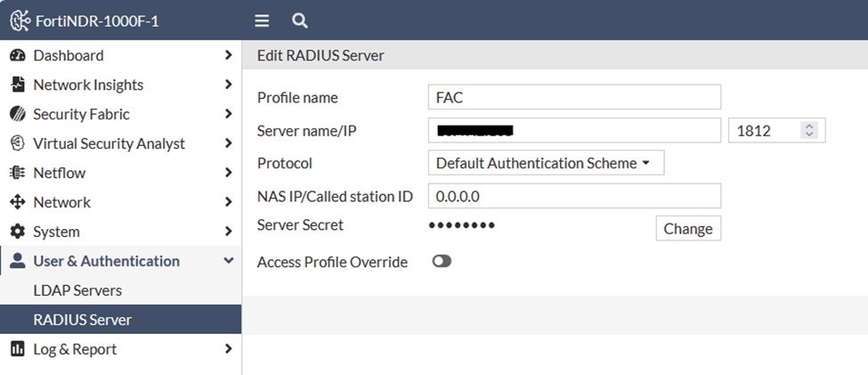Click the Netflow chip icon
This screenshot has height=375, width=868.
point(18,173)
